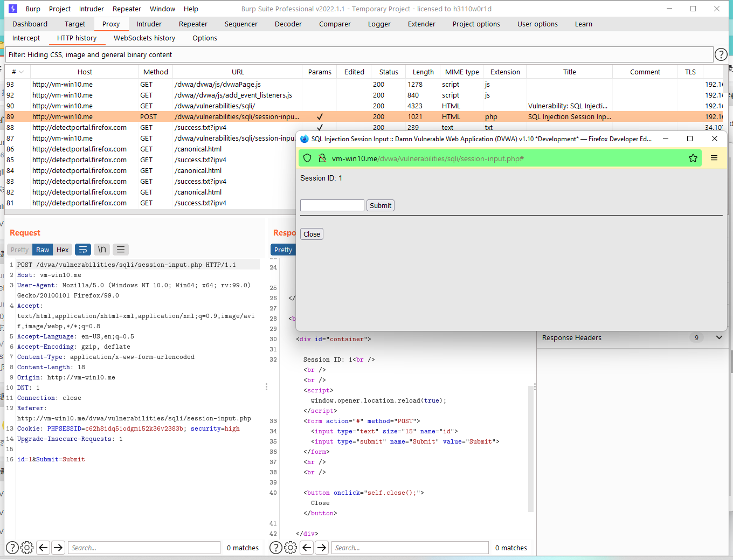
Task: Select history row 90 for /dvwa/vulnerabilities/sqli/
Action: click(363, 106)
